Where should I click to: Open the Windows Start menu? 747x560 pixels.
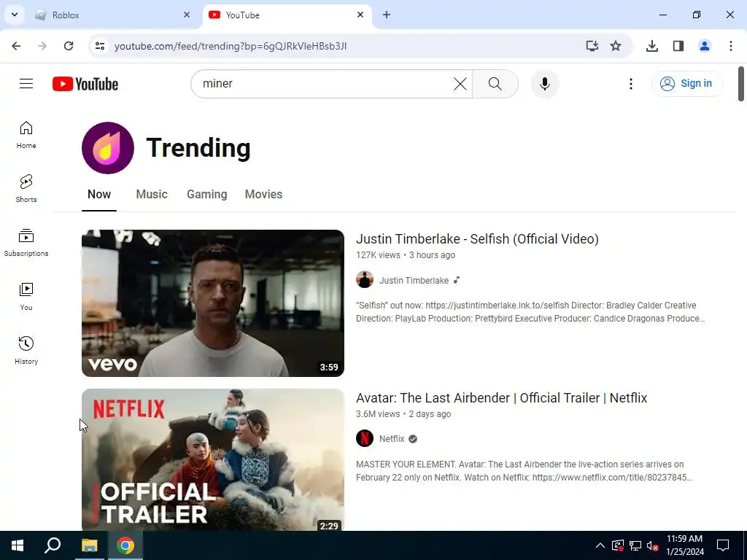(18, 545)
